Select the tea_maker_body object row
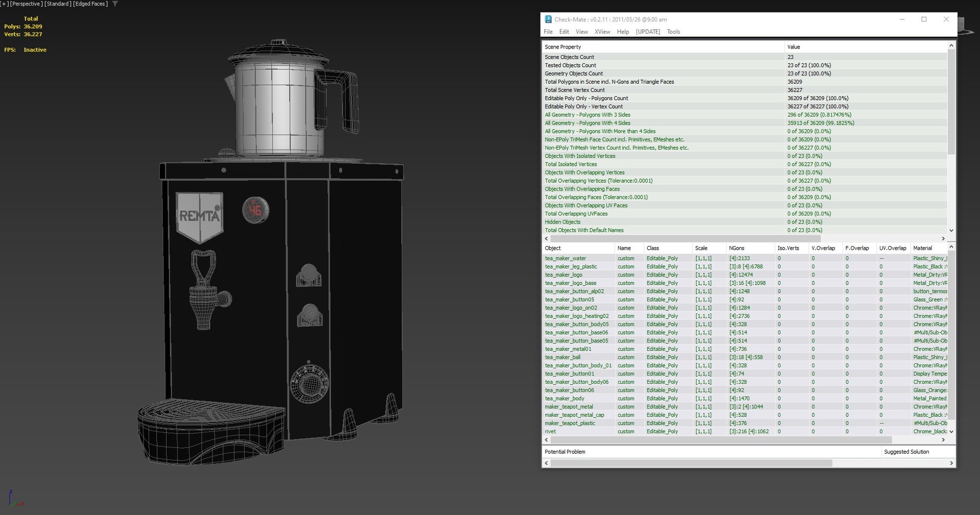The height and width of the screenshot is (515, 980). [745, 399]
